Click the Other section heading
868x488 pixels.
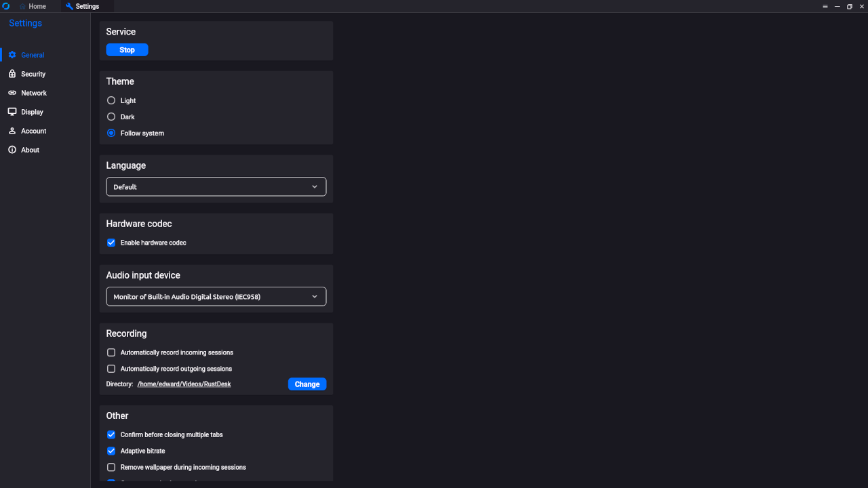point(117,415)
